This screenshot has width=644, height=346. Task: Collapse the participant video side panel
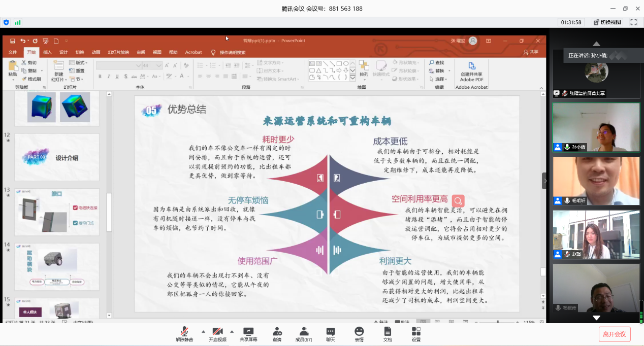tap(545, 181)
